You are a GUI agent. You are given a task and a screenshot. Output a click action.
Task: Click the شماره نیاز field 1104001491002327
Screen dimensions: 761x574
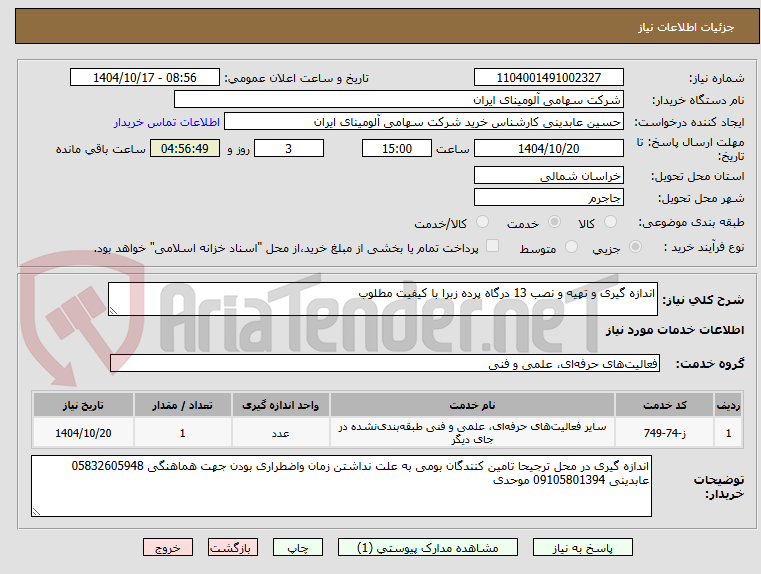548,77
